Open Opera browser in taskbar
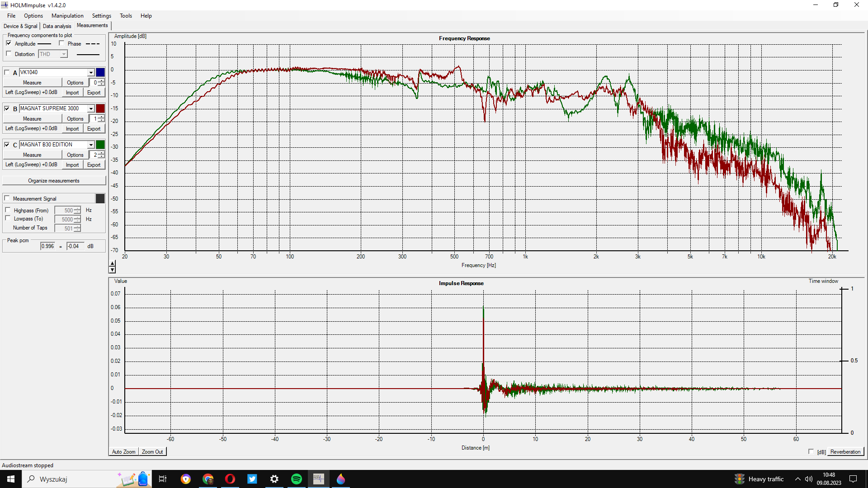This screenshot has height=488, width=868. coord(230,479)
